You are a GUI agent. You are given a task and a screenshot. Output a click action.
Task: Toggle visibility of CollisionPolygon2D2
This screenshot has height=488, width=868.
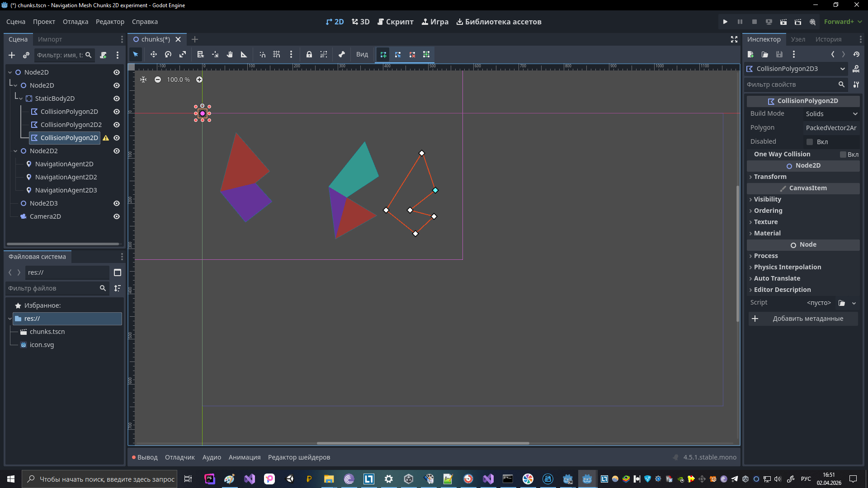point(117,125)
